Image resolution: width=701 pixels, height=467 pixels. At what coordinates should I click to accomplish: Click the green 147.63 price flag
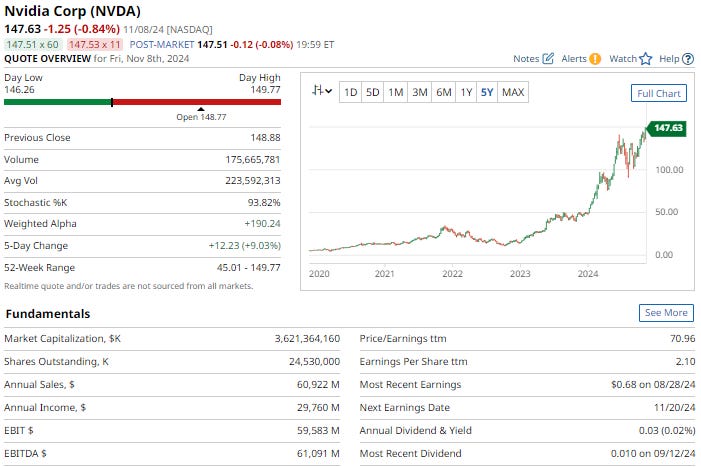pos(666,128)
